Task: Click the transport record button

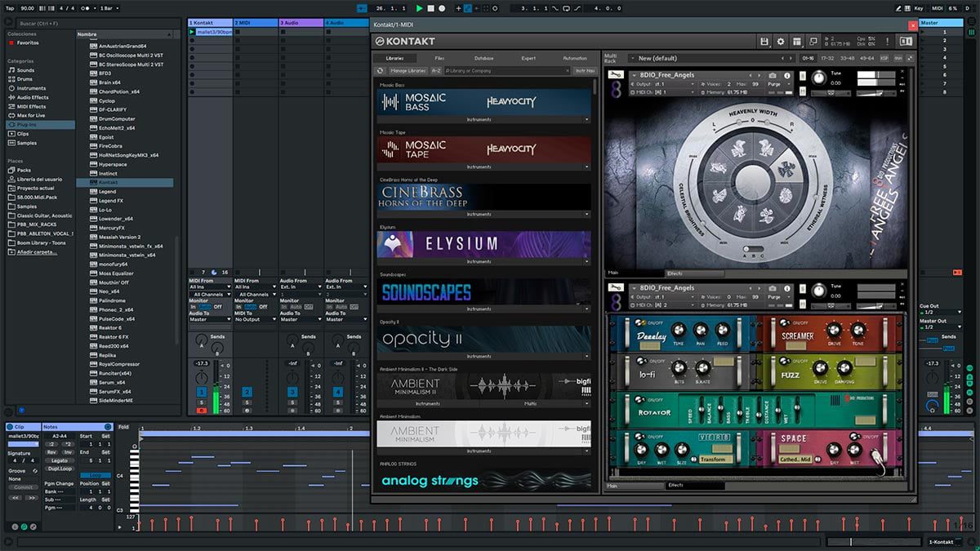Action: coord(443,8)
